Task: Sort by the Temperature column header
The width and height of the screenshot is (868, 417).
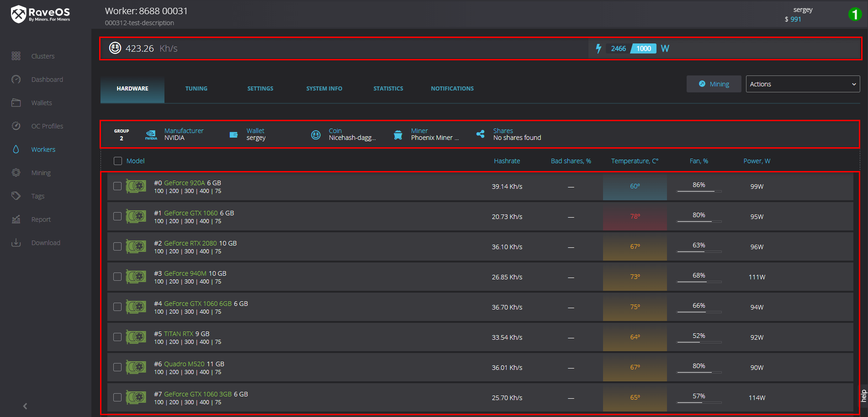Action: 635,161
